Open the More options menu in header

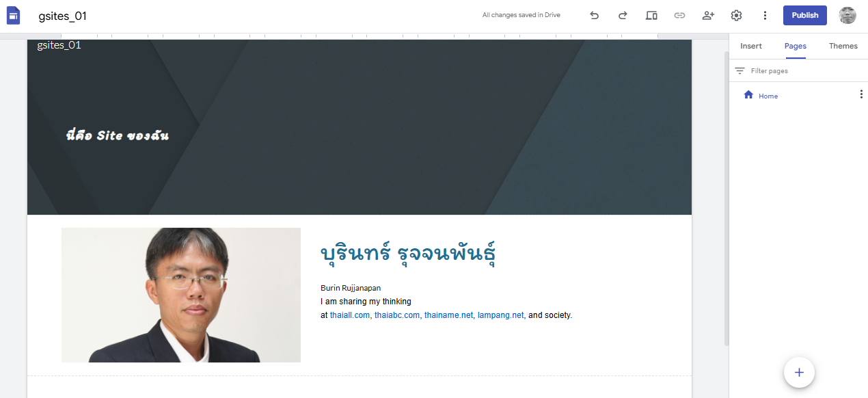click(x=765, y=15)
